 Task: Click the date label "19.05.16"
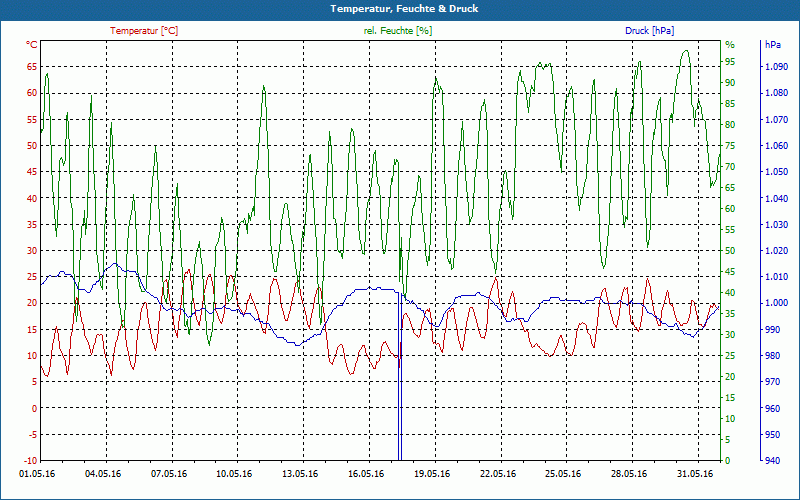coord(432,474)
